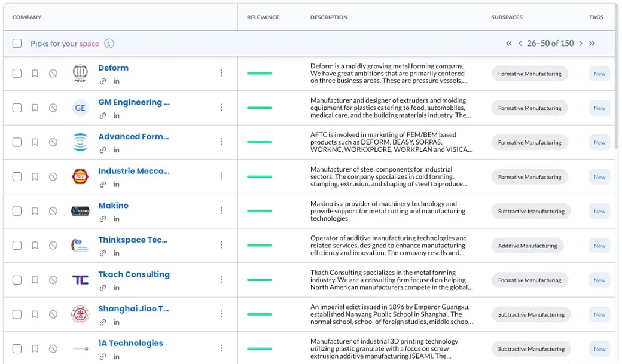Open the website link icon for Tkach Consulting
Viewport: 622px width, 364px height.
103,287
